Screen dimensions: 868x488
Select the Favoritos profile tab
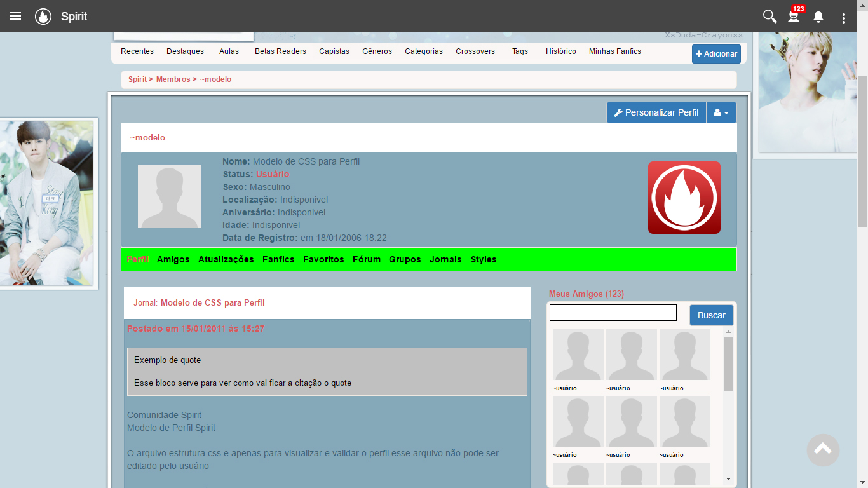323,259
